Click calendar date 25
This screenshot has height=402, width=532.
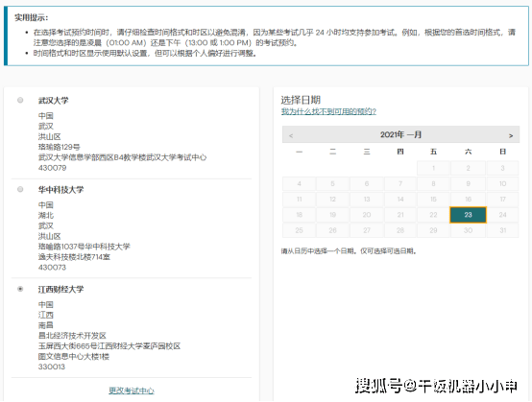[299, 230]
